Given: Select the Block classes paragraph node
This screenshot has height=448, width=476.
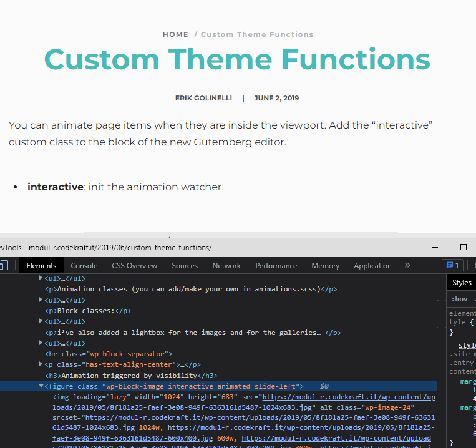Looking at the screenshot, I should pyautogui.click(x=88, y=311).
